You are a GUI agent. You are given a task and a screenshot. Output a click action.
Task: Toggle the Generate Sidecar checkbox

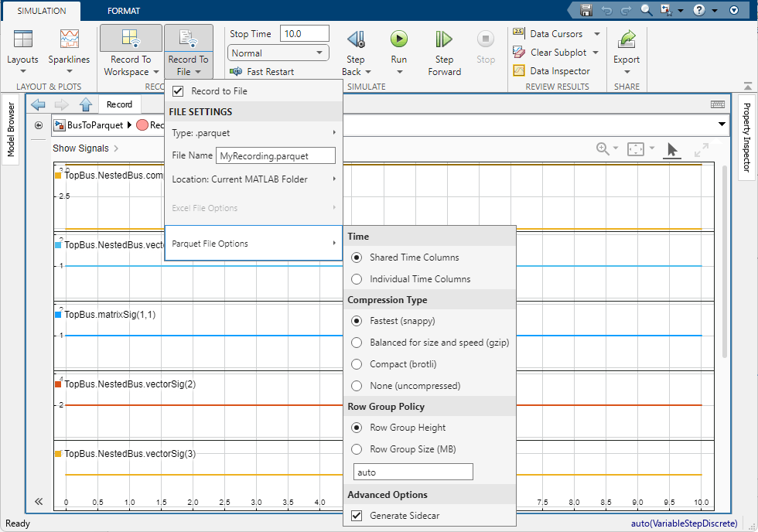click(357, 516)
